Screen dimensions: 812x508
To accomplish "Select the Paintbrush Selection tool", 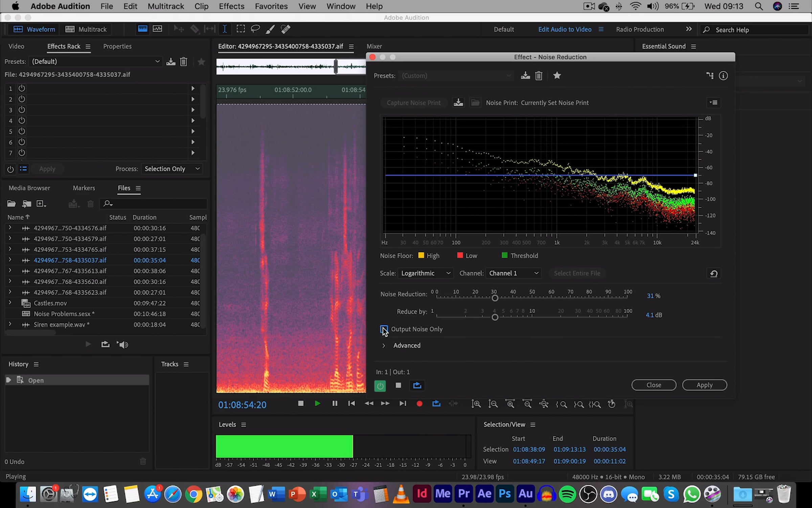I will [270, 29].
